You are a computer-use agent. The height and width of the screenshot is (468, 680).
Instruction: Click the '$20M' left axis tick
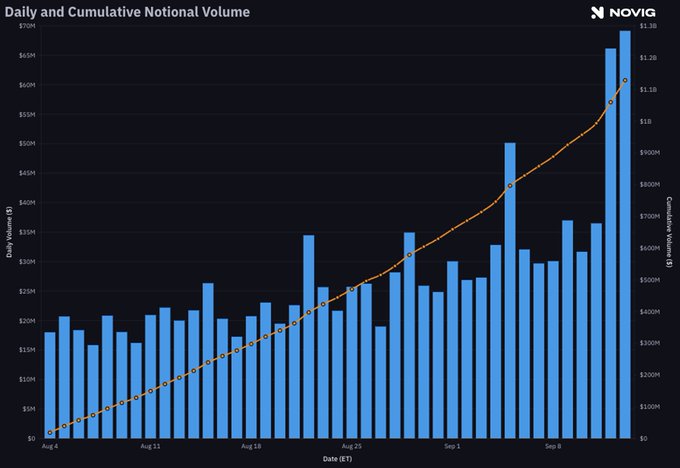(27, 321)
